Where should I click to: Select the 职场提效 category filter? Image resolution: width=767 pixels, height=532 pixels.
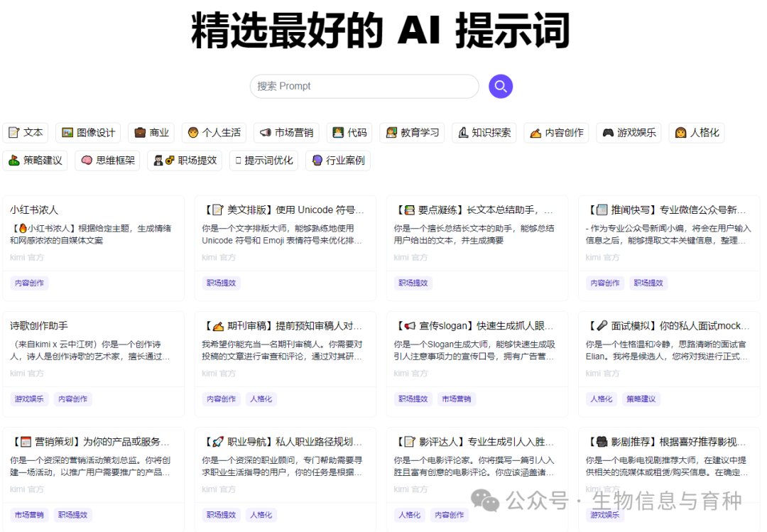[184, 160]
